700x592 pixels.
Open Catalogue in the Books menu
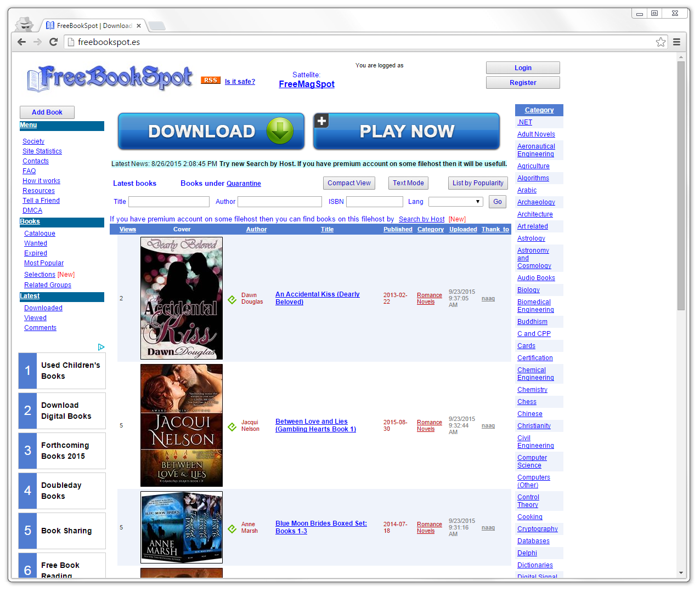[x=39, y=233]
